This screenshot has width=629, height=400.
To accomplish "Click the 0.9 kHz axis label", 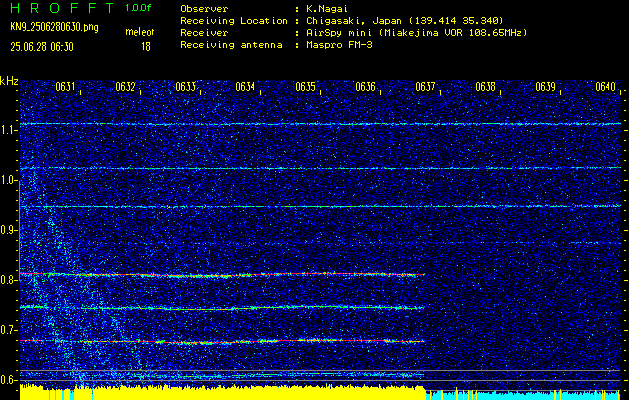I will click(8, 230).
